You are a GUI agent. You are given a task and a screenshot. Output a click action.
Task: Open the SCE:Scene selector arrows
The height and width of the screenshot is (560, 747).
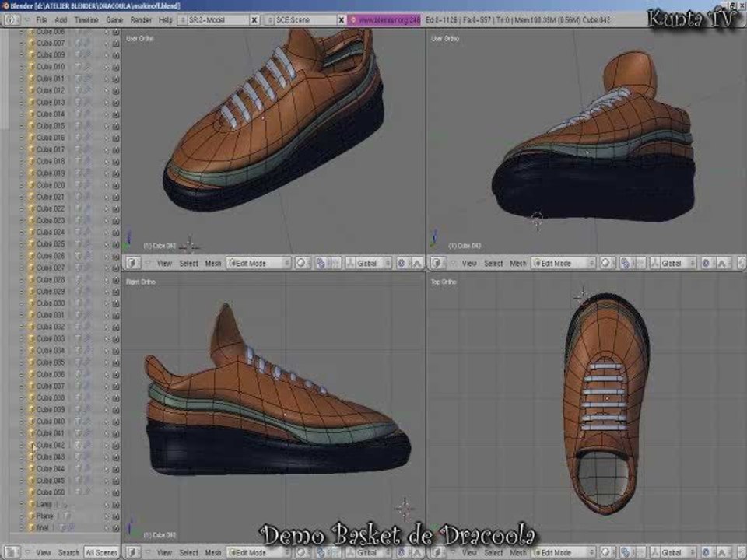coord(269,20)
